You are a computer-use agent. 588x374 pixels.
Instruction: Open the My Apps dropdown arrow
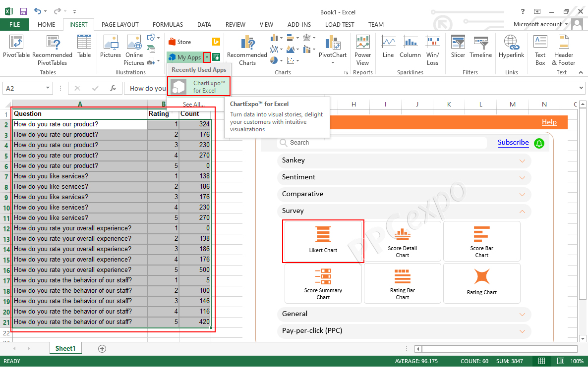tap(207, 57)
